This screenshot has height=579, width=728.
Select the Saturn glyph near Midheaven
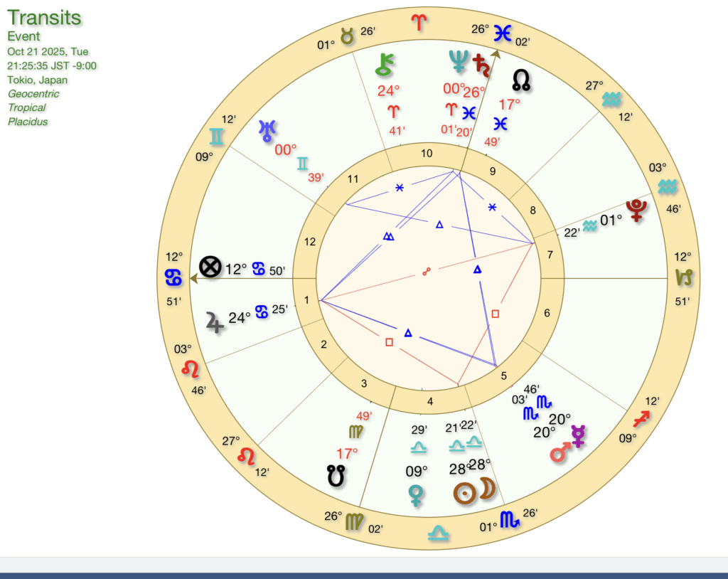pyautogui.click(x=483, y=64)
